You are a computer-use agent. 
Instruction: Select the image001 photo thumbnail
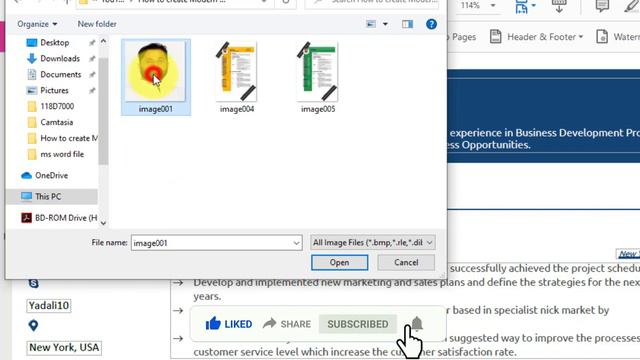(155, 71)
